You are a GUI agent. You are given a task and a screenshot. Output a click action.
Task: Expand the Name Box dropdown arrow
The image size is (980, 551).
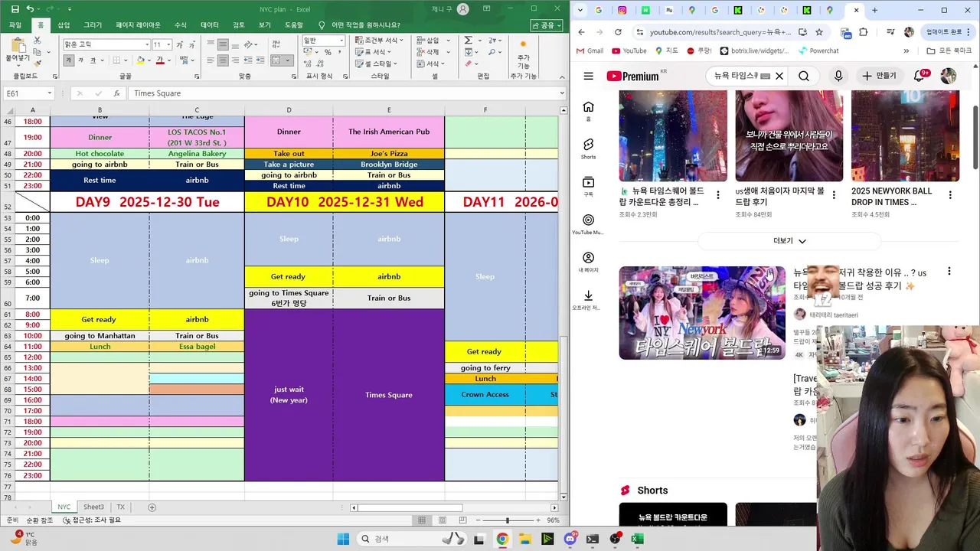[x=49, y=93]
